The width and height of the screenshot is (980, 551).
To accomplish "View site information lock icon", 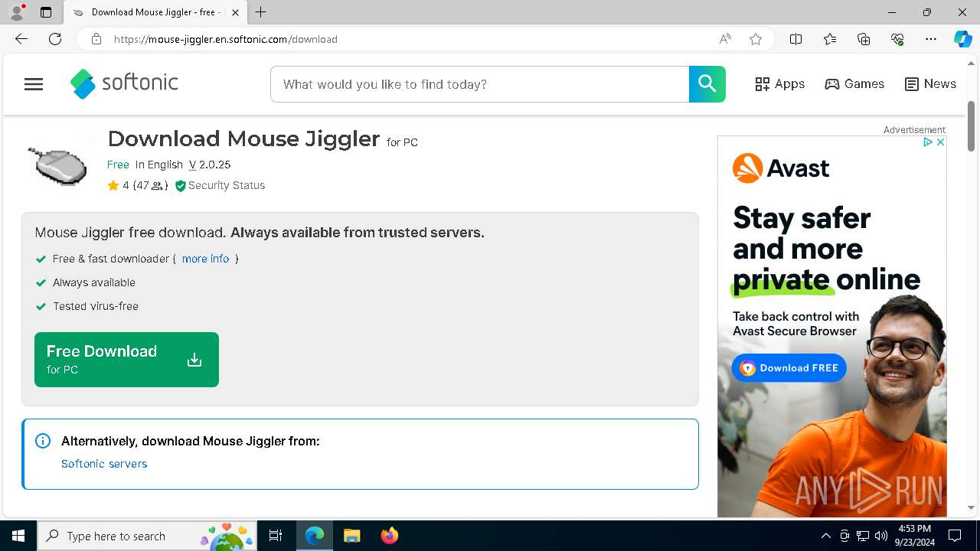I will 96,39.
